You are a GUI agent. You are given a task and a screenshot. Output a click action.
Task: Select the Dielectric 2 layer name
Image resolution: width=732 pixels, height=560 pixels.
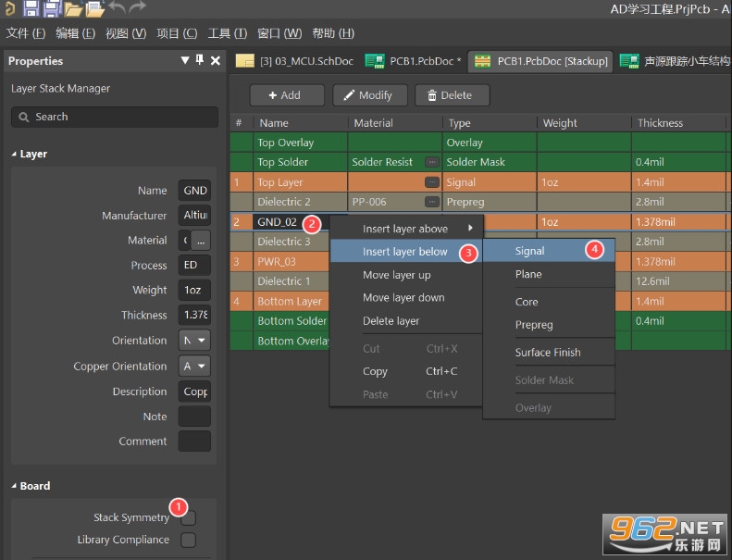tap(284, 202)
